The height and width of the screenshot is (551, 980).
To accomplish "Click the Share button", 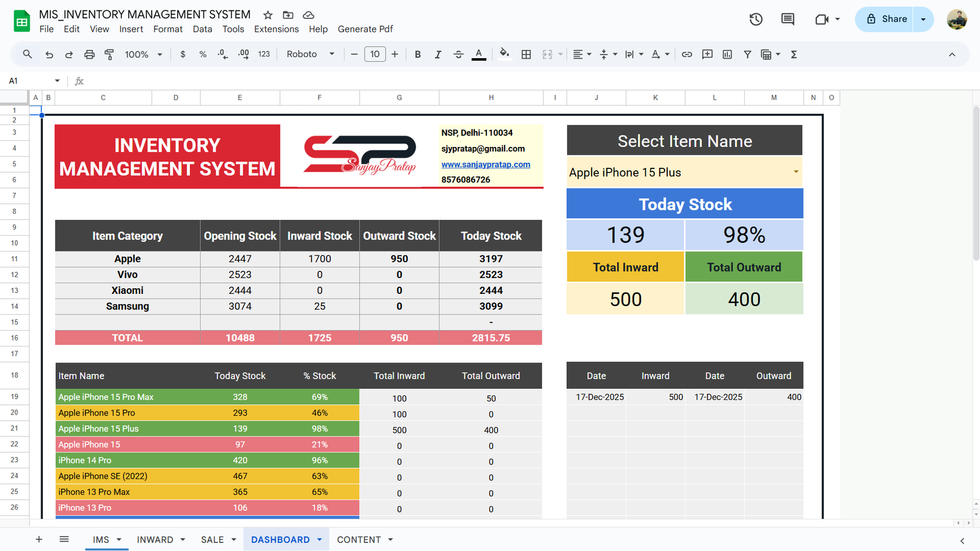I will pyautogui.click(x=885, y=19).
